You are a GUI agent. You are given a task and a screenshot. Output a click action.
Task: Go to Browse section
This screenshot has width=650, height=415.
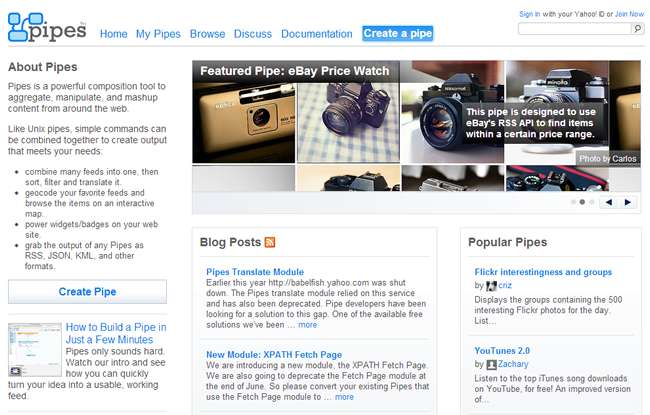pos(207,34)
